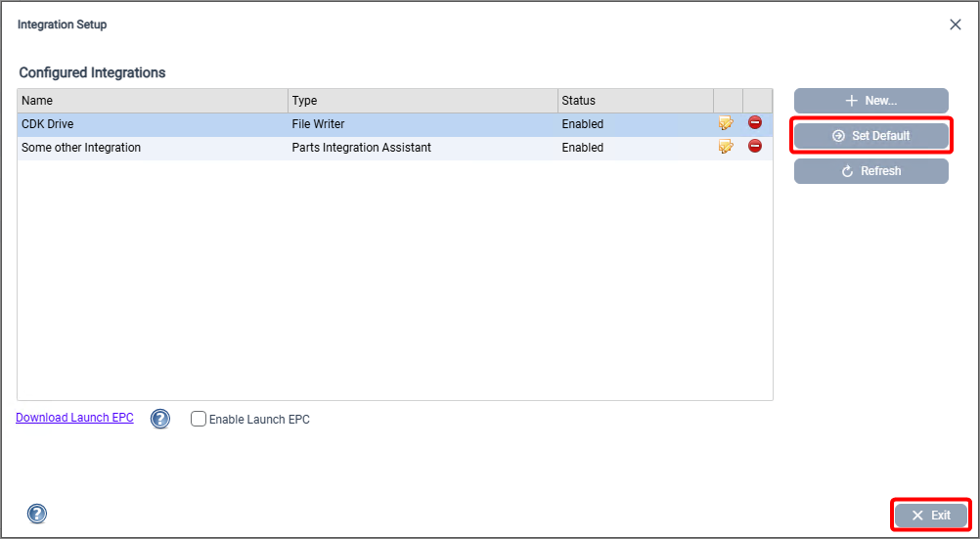Open the Download Launch EPC link
980x539 pixels.
pos(74,418)
